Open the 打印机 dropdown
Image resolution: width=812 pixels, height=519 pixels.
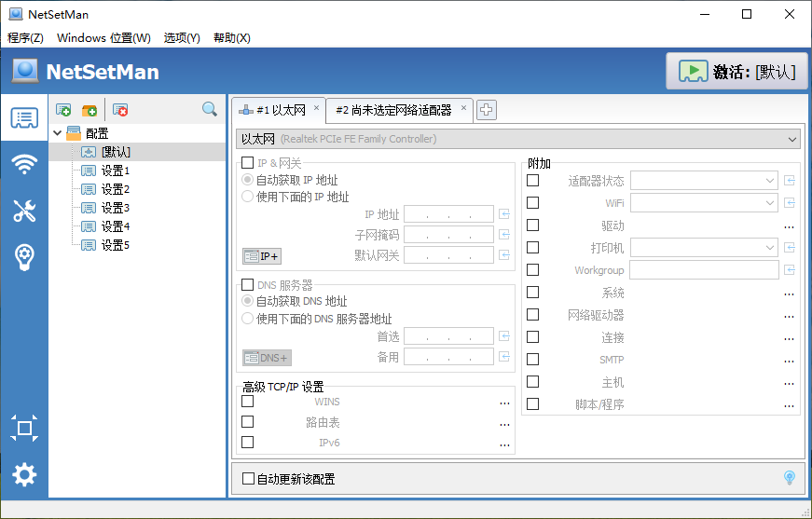click(704, 248)
